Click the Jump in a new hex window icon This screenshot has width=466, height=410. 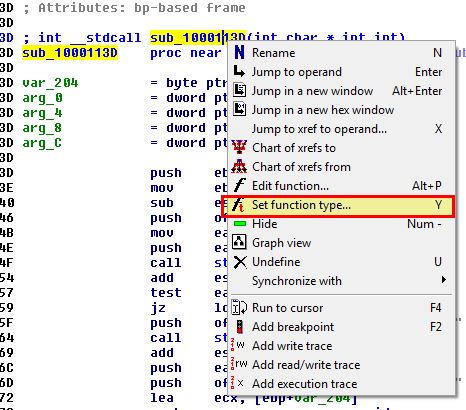[239, 110]
